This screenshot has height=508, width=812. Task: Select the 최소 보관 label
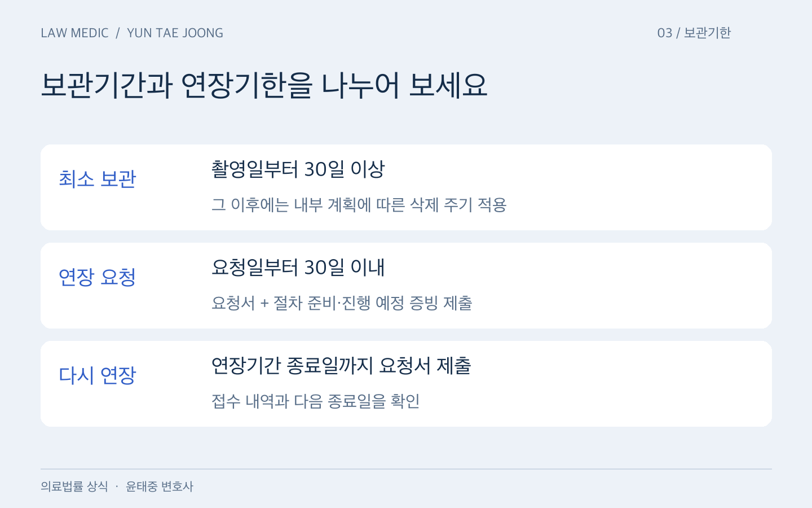(98, 179)
